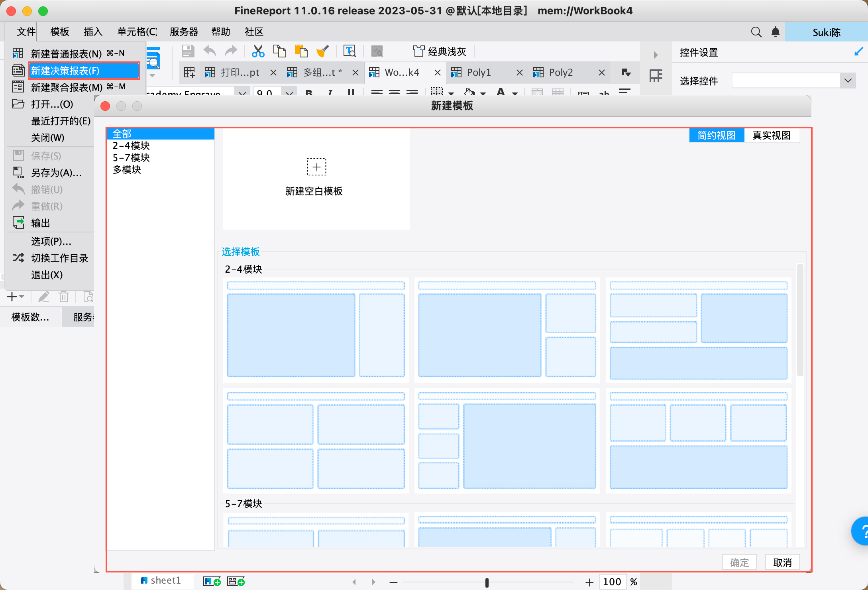Click the paste clipboard icon
The width and height of the screenshot is (868, 590).
click(x=301, y=51)
